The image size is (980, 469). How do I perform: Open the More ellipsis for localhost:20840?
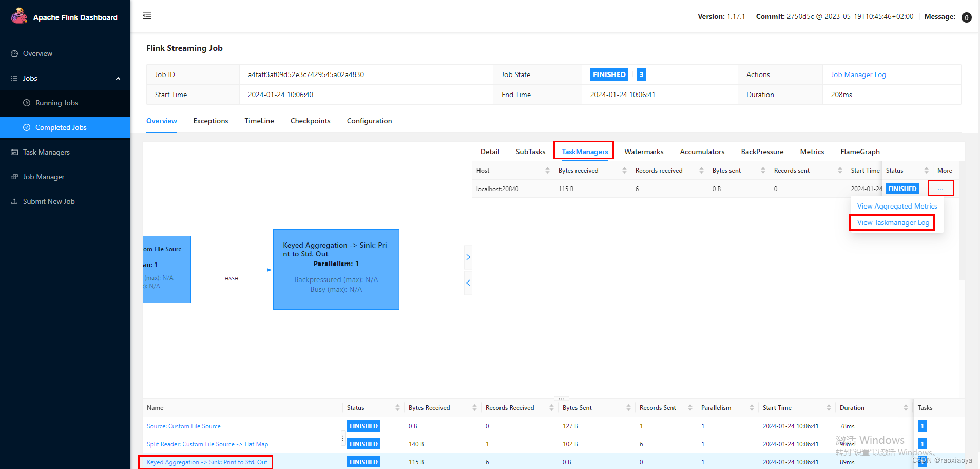point(940,189)
